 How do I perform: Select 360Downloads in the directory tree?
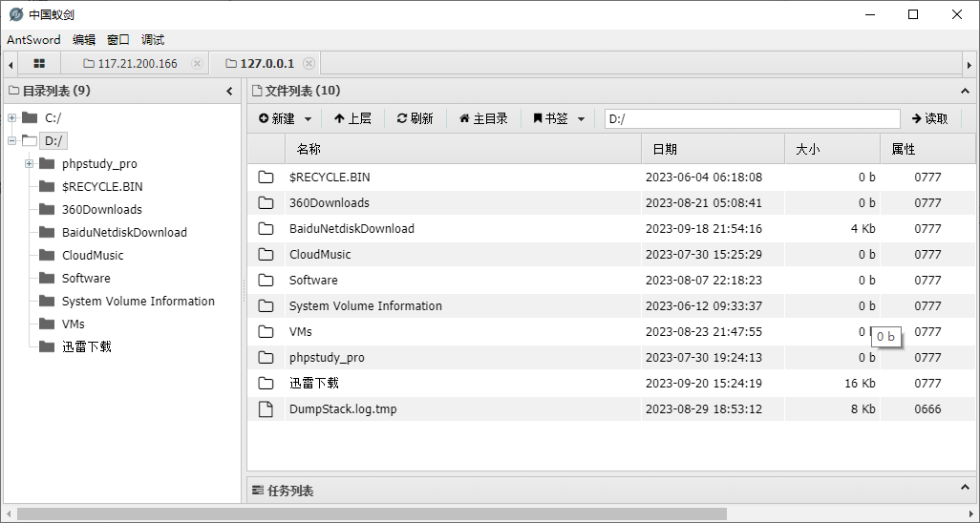(x=102, y=210)
